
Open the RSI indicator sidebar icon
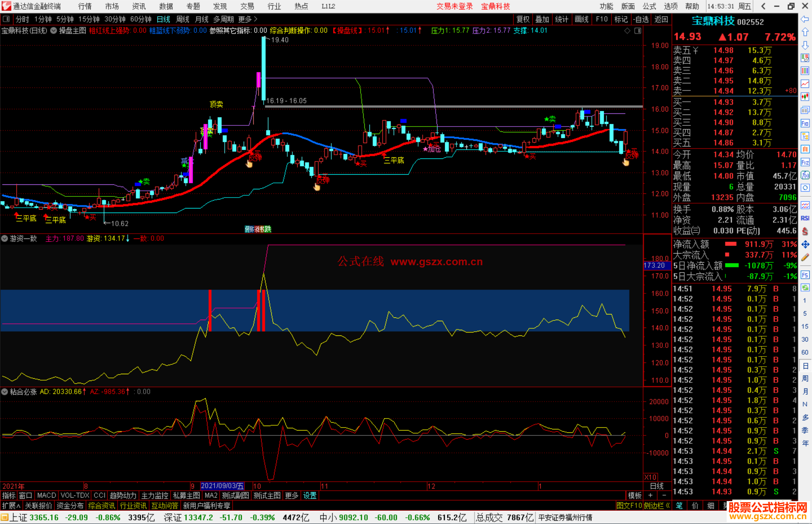pyautogui.click(x=805, y=218)
